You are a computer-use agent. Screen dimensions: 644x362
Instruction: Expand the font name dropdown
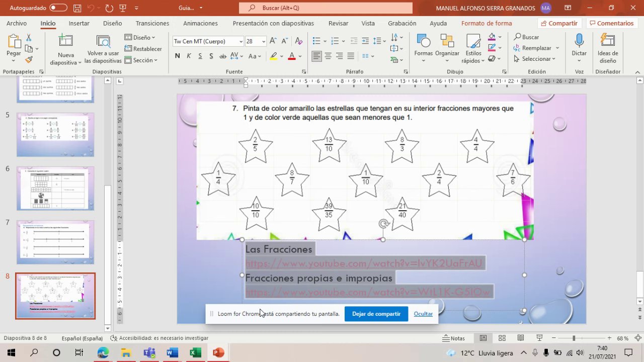tap(241, 42)
